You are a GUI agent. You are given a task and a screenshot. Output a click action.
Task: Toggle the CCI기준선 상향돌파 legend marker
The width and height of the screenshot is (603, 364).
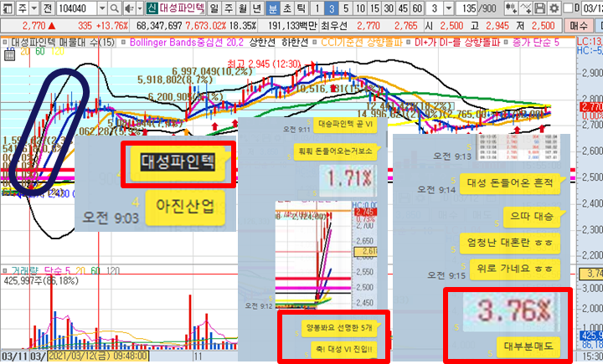coord(315,42)
